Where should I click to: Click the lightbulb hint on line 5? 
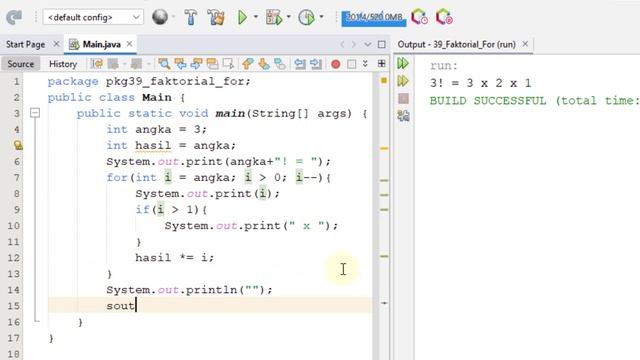(x=18, y=145)
